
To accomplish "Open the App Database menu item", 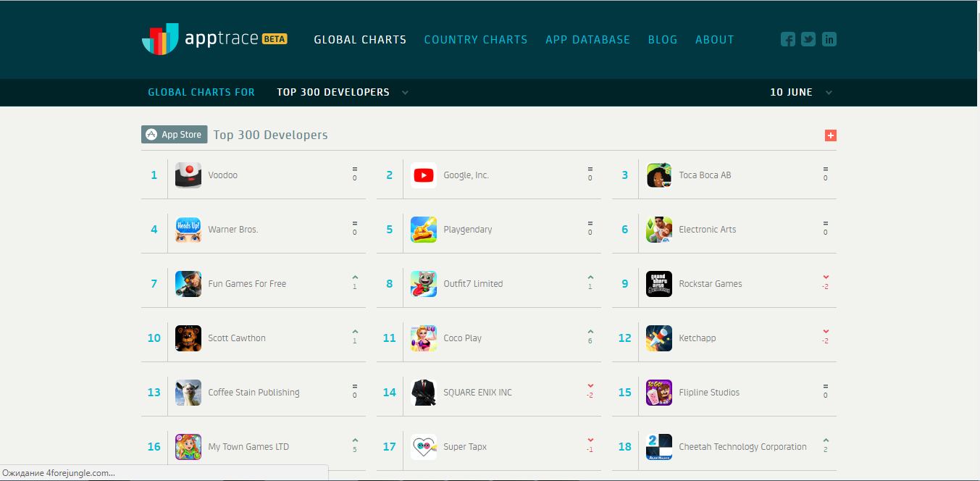I will point(587,40).
